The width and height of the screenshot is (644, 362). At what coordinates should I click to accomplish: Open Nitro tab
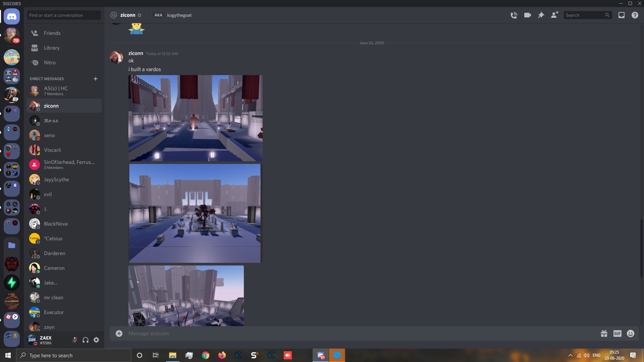pos(65,63)
